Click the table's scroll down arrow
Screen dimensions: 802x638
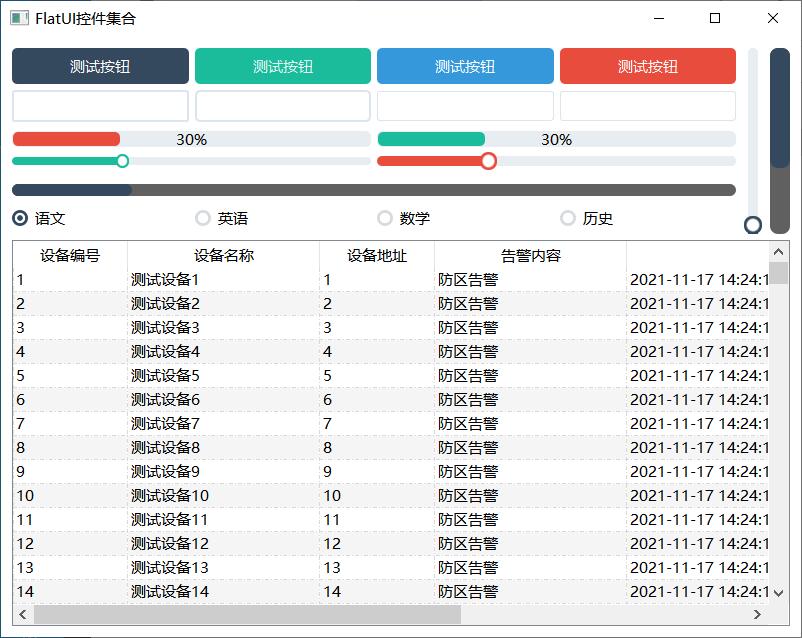(779, 592)
